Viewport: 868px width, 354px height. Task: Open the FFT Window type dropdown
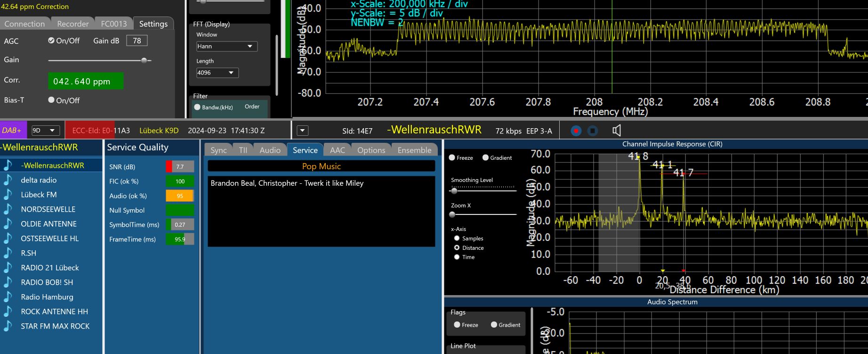point(226,46)
